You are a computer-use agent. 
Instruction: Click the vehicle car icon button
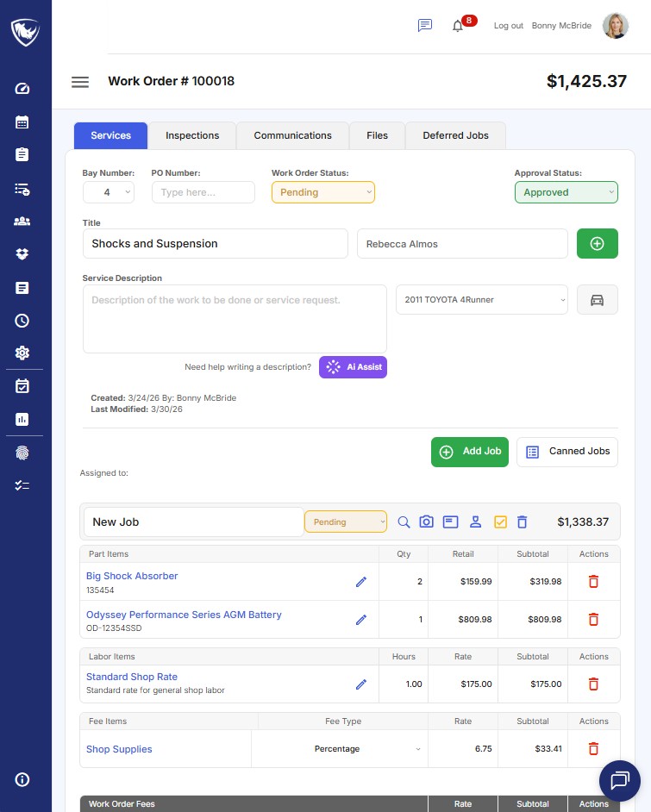pyautogui.click(x=598, y=299)
